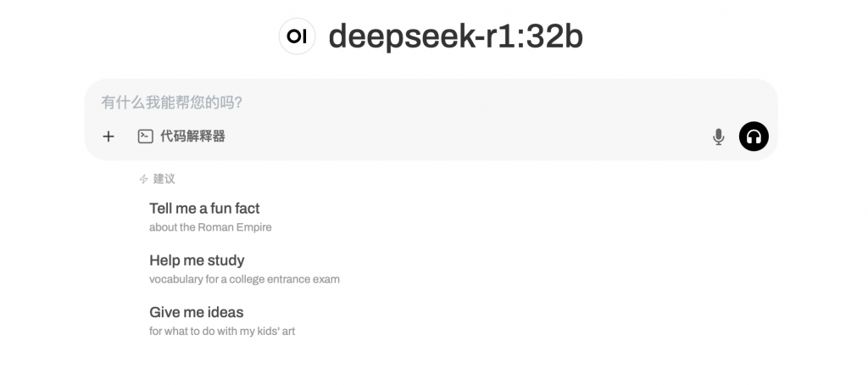Click the lightning bolt icon beside 建议
Image resolution: width=868 pixels, height=385 pixels.
pos(143,179)
